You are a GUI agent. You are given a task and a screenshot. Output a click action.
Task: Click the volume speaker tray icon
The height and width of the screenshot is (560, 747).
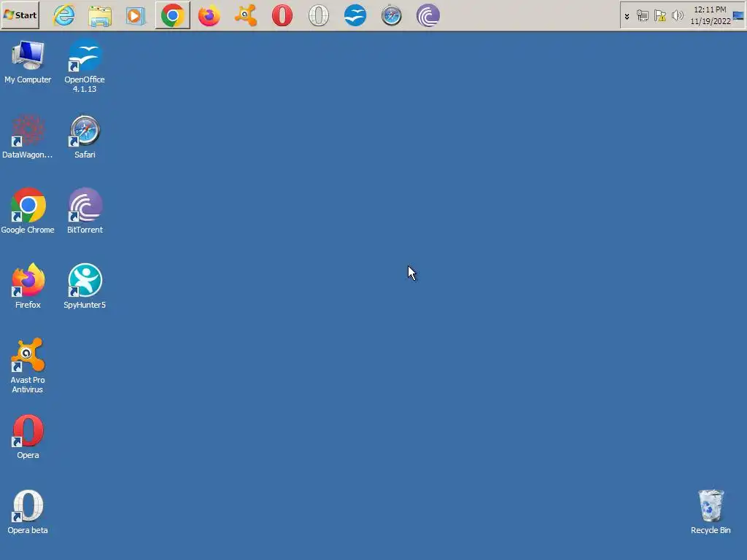[x=677, y=16]
